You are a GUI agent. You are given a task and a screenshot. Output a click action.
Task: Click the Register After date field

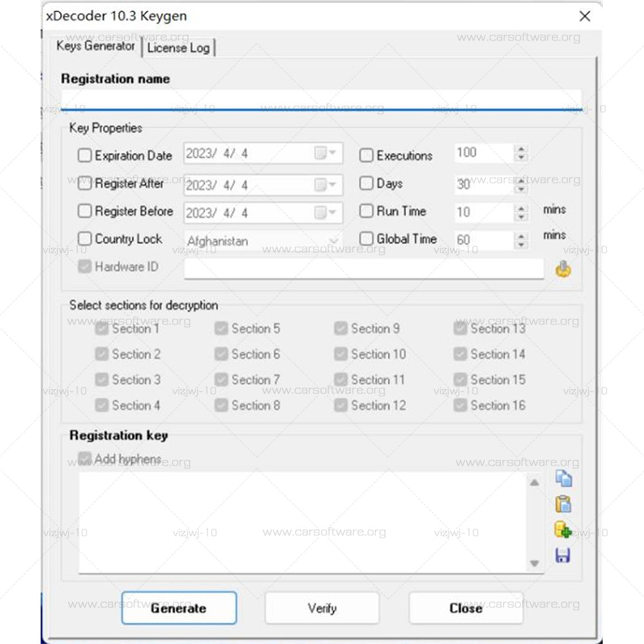(263, 185)
